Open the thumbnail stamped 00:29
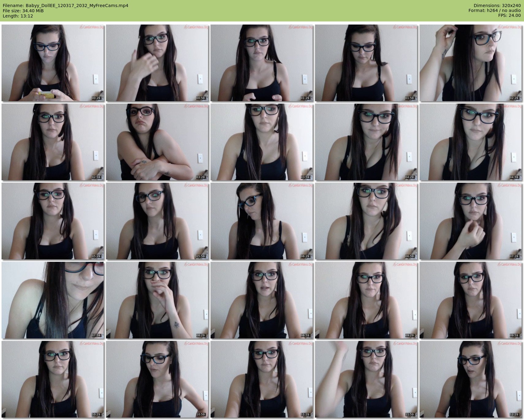 click(x=53, y=63)
